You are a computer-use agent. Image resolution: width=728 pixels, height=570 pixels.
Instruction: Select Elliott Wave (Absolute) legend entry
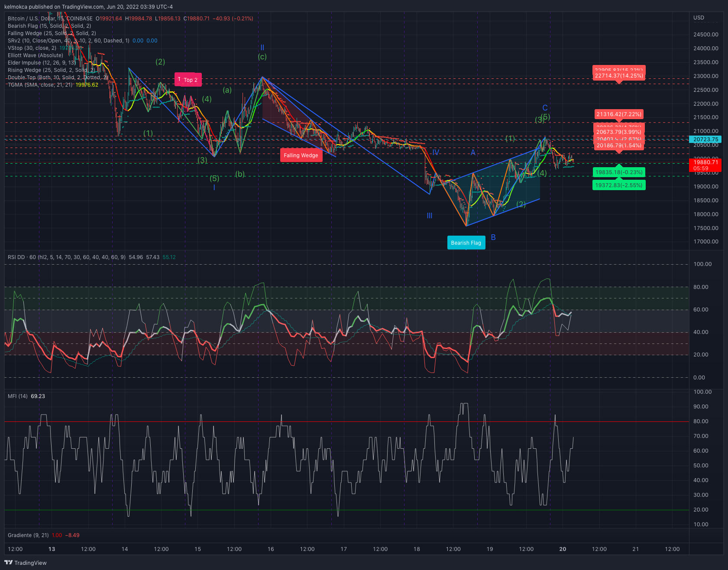click(36, 55)
